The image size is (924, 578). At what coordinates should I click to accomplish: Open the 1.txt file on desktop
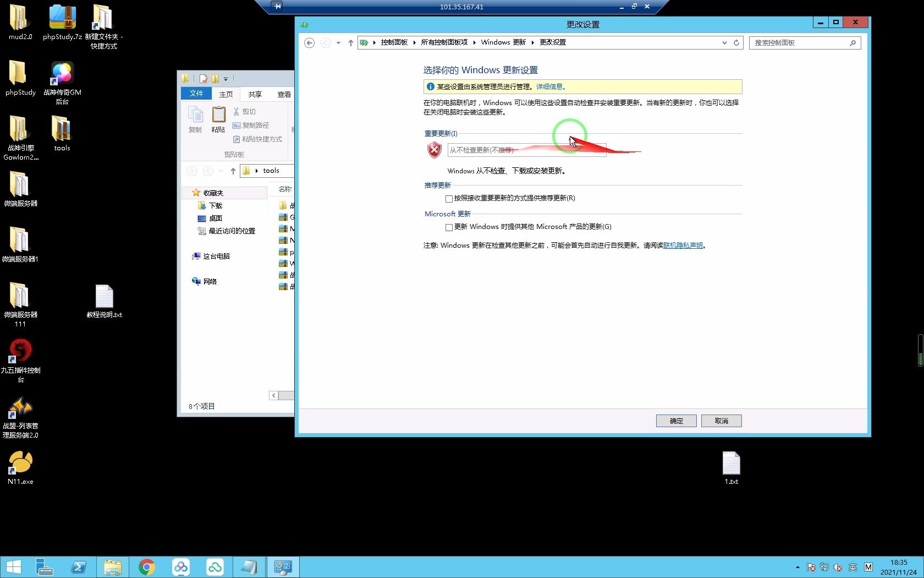731,468
